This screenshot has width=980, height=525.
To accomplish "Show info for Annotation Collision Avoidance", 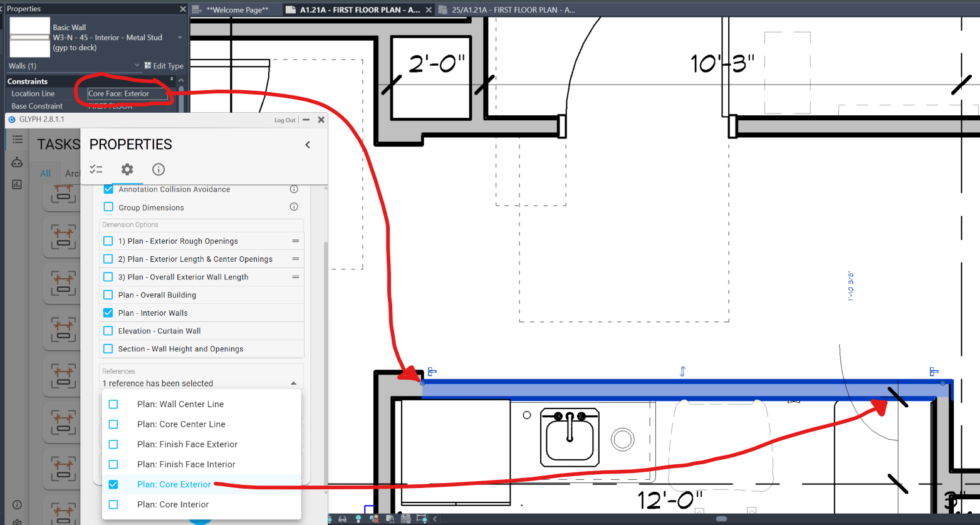I will 294,189.
